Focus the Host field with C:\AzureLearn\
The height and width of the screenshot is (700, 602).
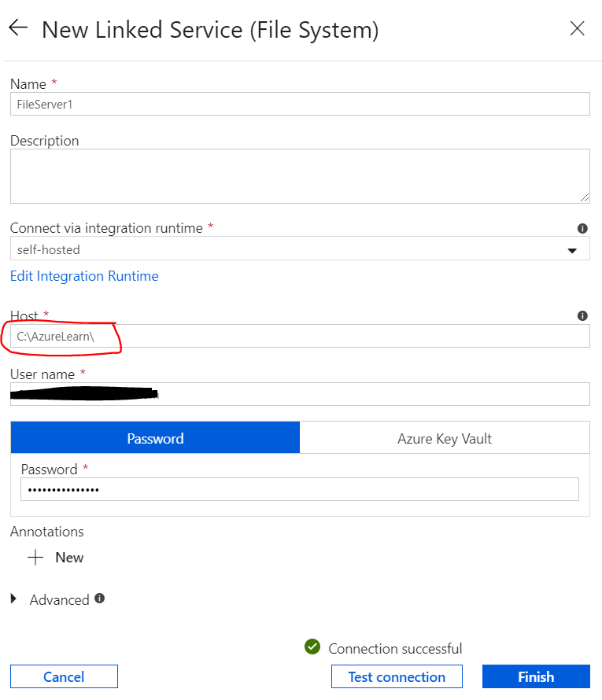pyautogui.click(x=300, y=336)
